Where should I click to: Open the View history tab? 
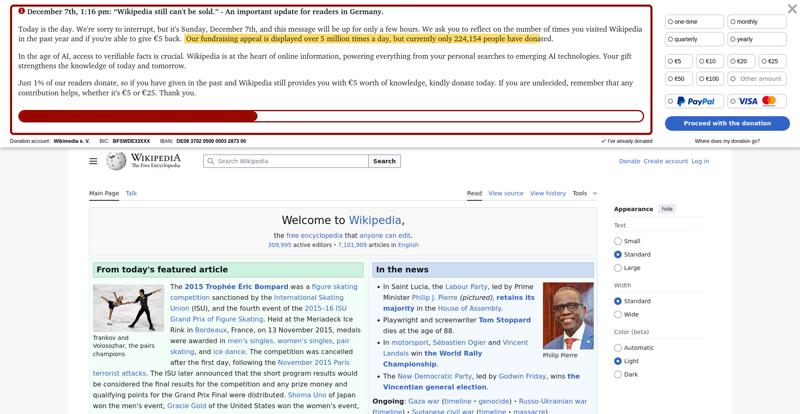547,193
